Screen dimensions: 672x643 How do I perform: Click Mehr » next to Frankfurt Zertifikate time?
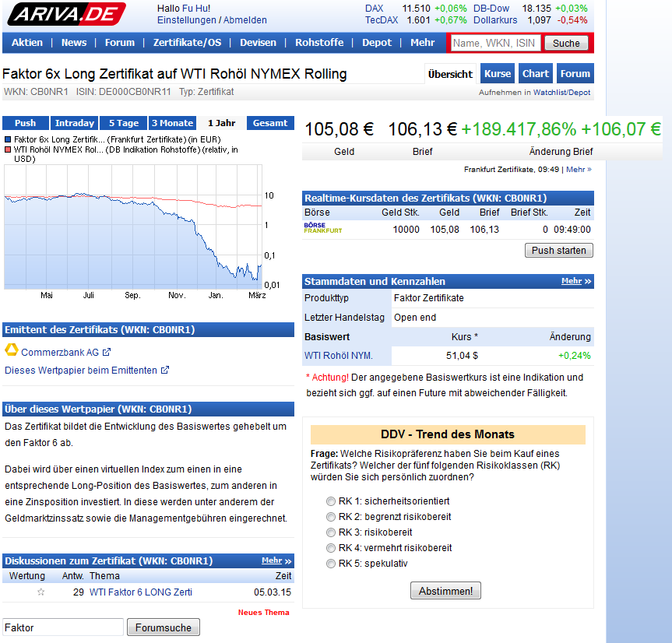point(579,169)
